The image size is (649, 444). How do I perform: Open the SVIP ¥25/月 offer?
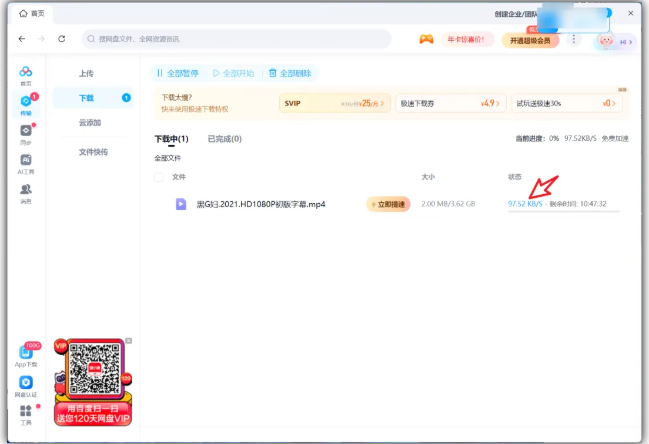[334, 103]
